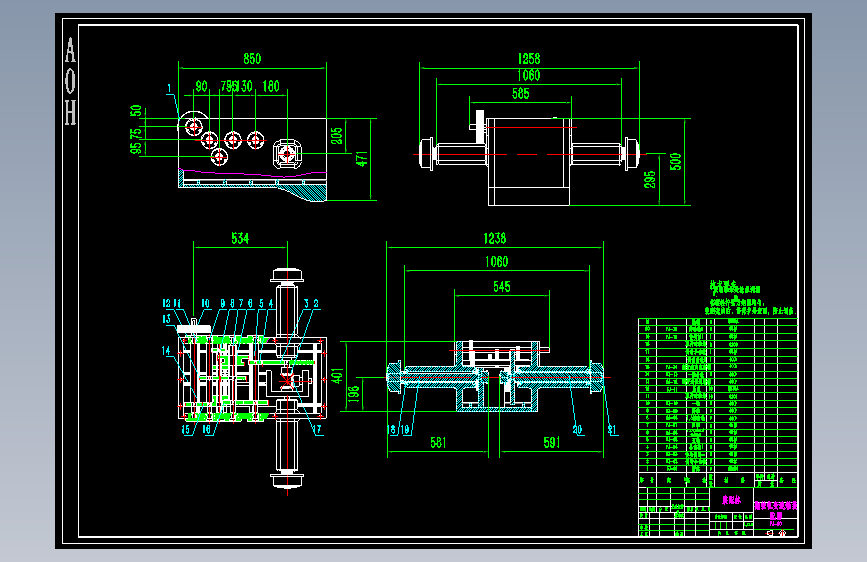Select the worm gear cross-section symbol
This screenshot has height=562, width=867.
(288, 154)
